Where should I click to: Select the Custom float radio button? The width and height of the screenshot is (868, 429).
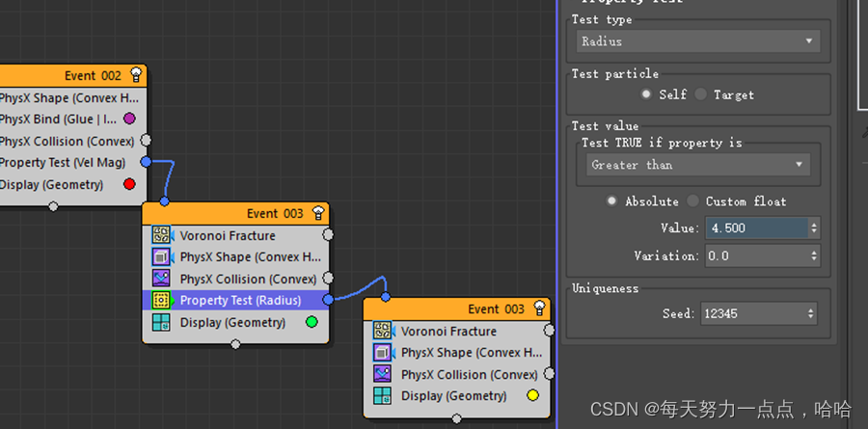[692, 201]
